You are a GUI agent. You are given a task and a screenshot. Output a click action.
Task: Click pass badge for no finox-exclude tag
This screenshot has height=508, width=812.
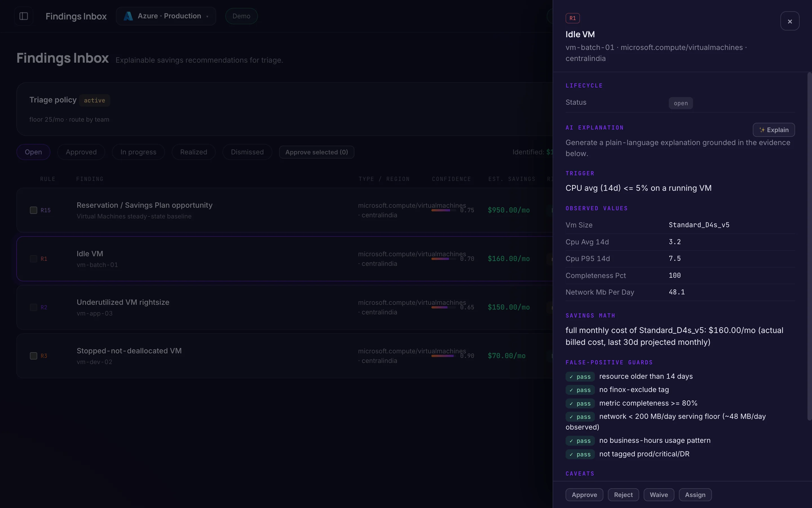pos(580,390)
